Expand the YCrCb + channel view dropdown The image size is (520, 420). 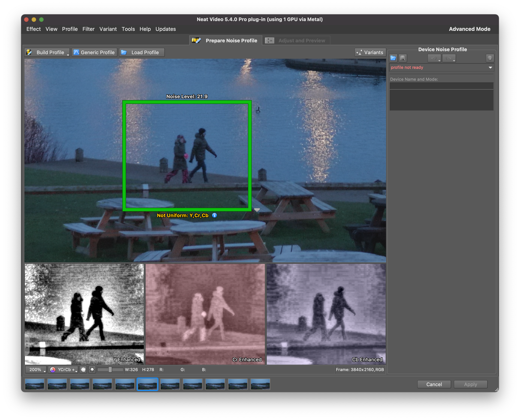(x=63, y=369)
